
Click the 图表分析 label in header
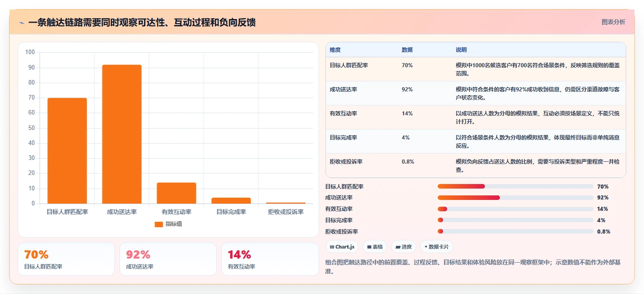point(613,22)
